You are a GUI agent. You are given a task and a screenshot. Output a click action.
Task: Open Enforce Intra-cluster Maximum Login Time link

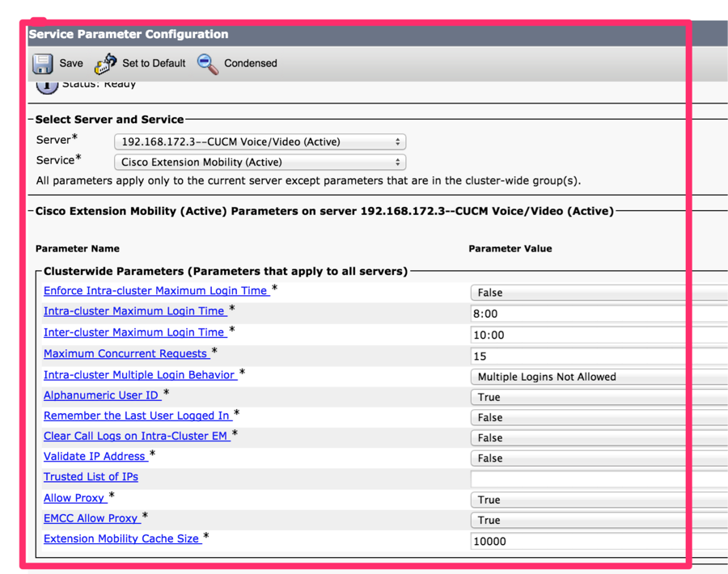click(156, 290)
